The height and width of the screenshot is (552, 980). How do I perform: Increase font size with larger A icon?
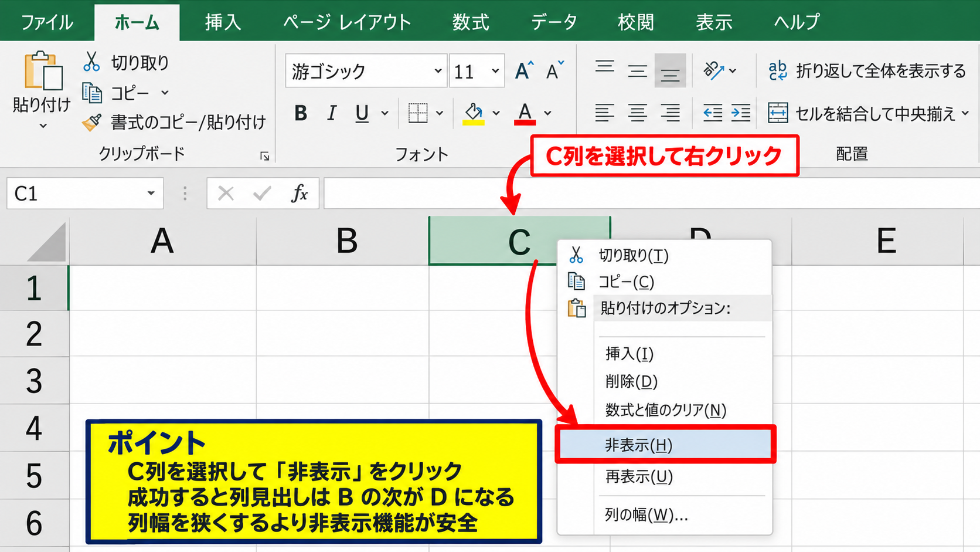pos(524,71)
